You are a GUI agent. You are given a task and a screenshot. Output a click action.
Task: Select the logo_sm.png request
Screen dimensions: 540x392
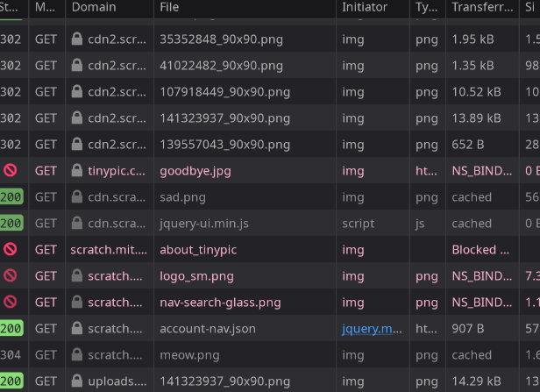click(x=196, y=276)
